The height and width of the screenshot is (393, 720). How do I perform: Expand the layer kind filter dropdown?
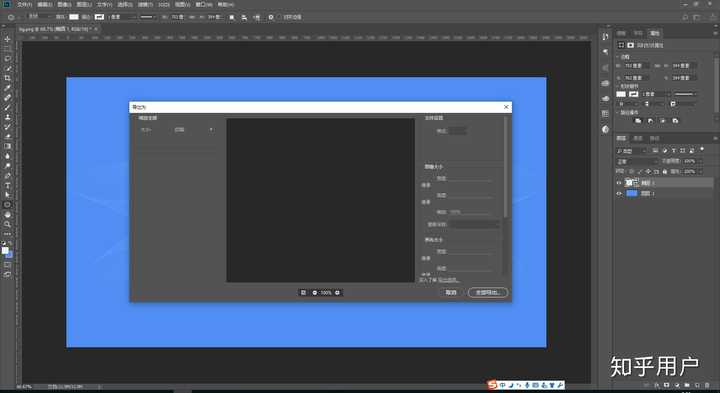pyautogui.click(x=631, y=151)
